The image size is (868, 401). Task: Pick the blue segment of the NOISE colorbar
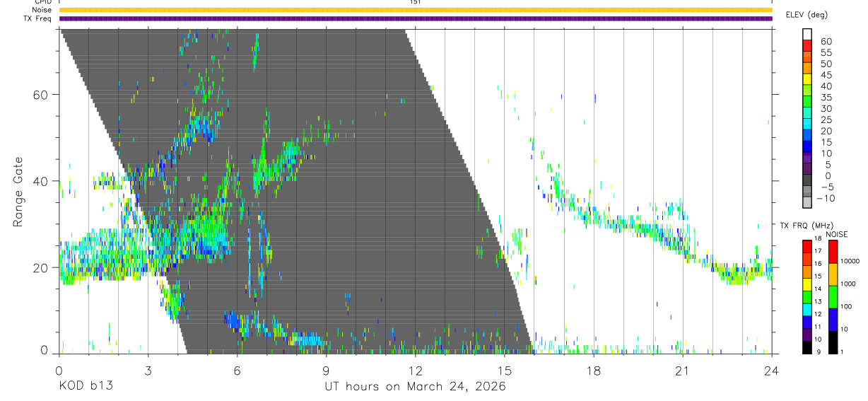[x=833, y=320]
